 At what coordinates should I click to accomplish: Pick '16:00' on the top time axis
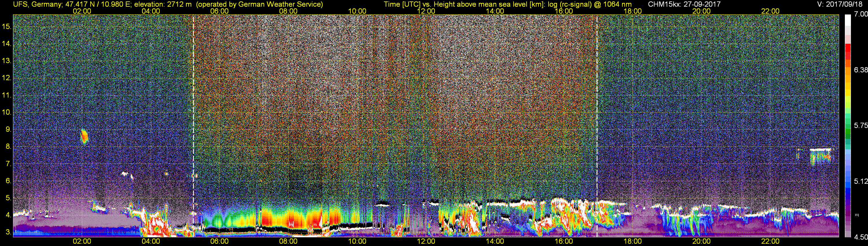pos(564,11)
